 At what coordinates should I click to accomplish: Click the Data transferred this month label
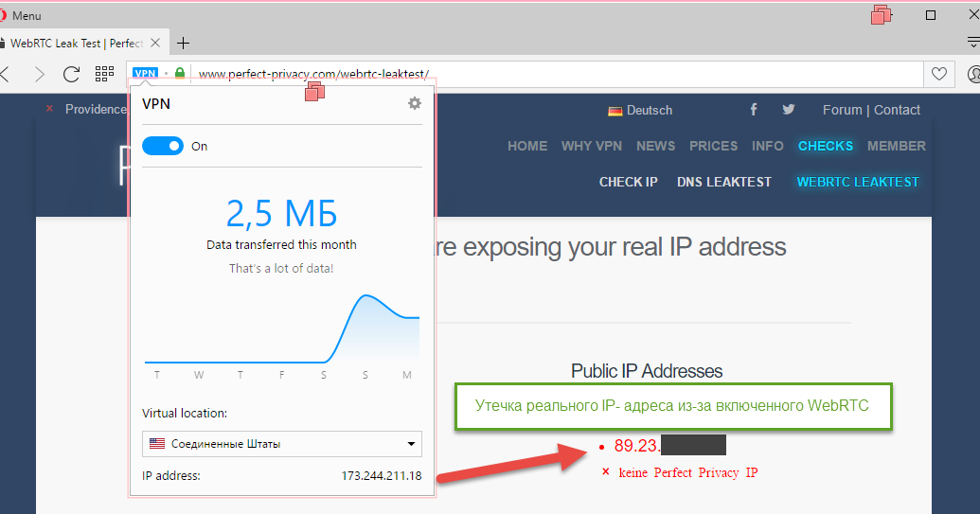tap(281, 245)
